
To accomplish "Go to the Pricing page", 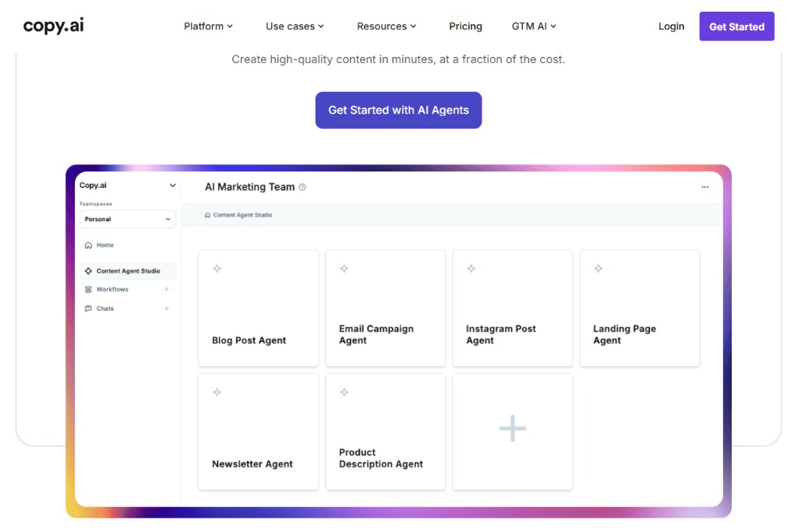I will (465, 26).
